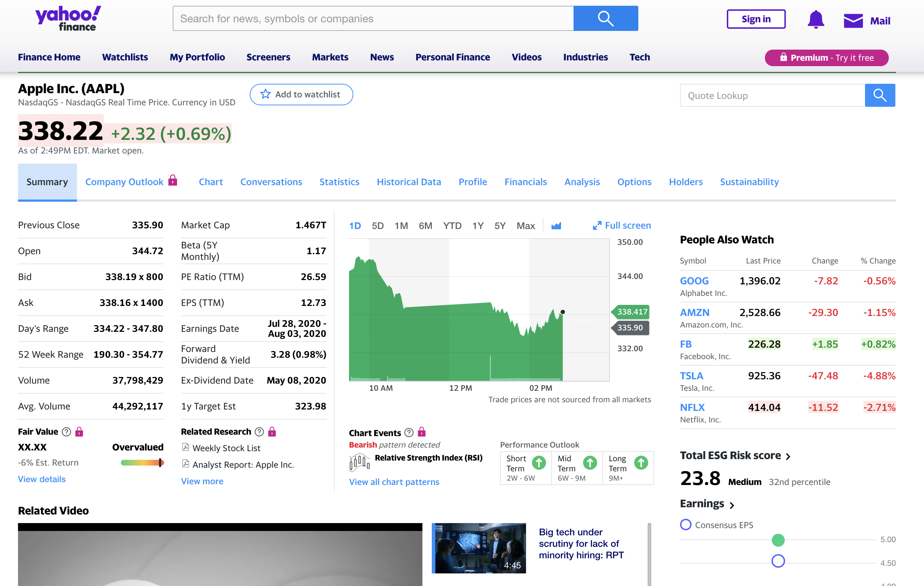Switch to the Statistics tab

(339, 182)
